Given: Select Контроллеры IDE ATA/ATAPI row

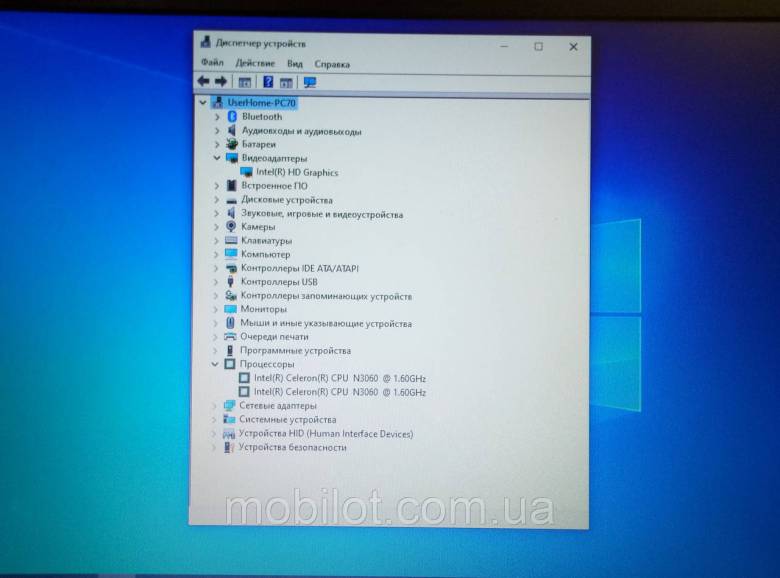Looking at the screenshot, I should (299, 268).
